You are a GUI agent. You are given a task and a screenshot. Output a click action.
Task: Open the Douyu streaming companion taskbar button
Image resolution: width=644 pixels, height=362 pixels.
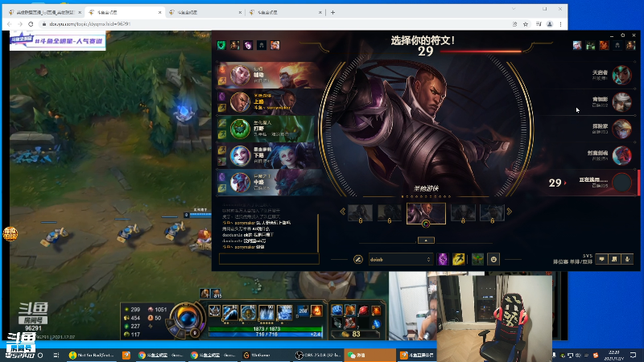click(416, 355)
